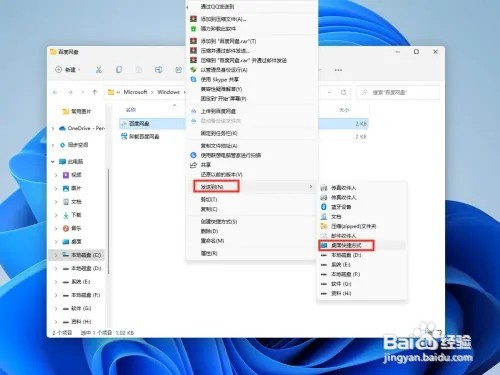
Task: Open the 发送到(N) submenu entry
Action: pyautogui.click(x=252, y=187)
